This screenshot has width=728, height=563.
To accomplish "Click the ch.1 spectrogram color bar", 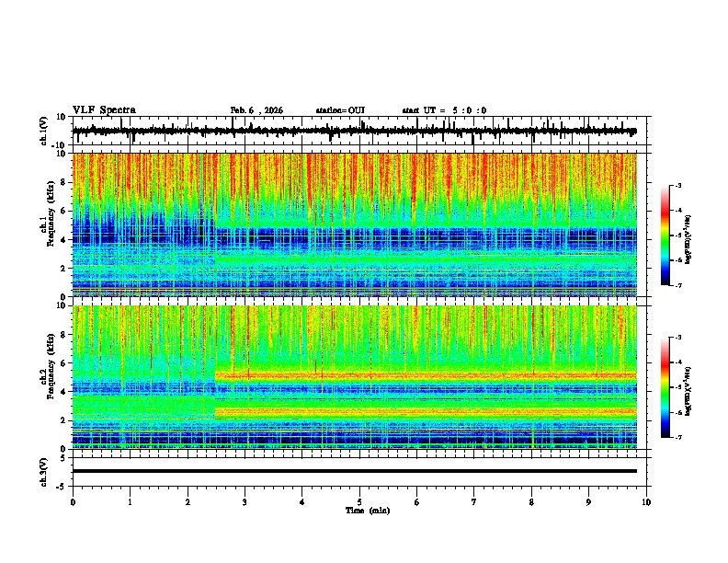I will click(665, 236).
